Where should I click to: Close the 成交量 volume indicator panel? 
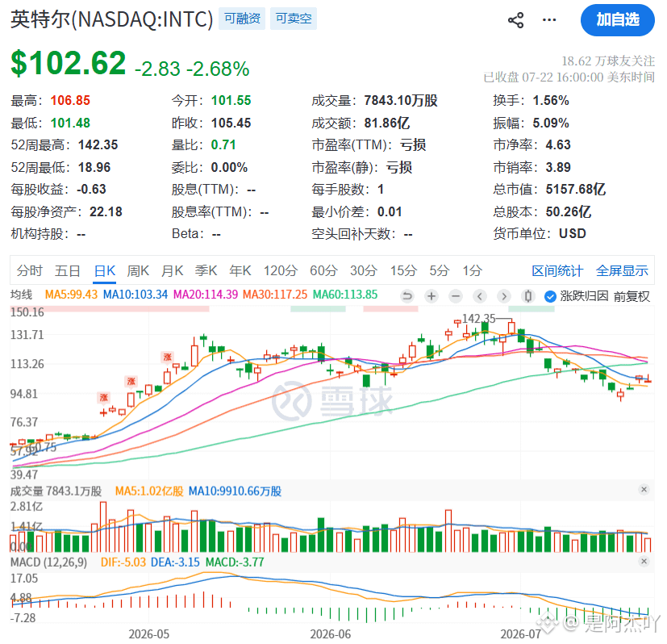[x=644, y=490]
